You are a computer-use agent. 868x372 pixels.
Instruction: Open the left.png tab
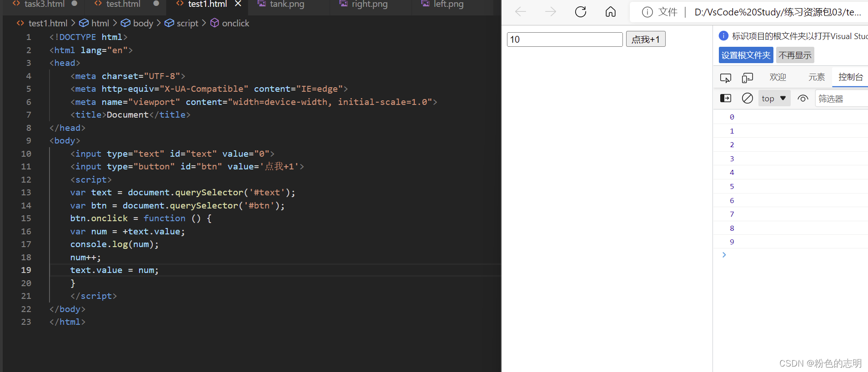pos(448,4)
